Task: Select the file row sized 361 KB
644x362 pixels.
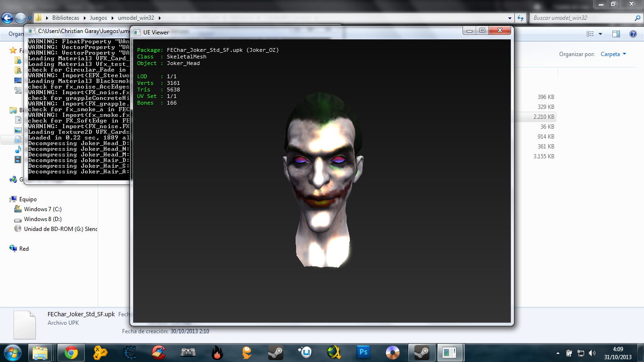Action: pyautogui.click(x=546, y=147)
